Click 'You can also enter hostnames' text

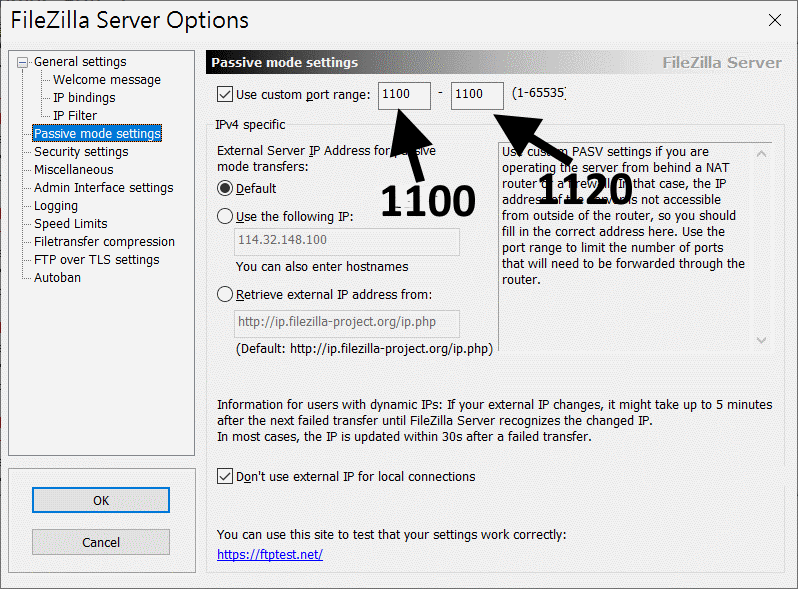coord(322,267)
